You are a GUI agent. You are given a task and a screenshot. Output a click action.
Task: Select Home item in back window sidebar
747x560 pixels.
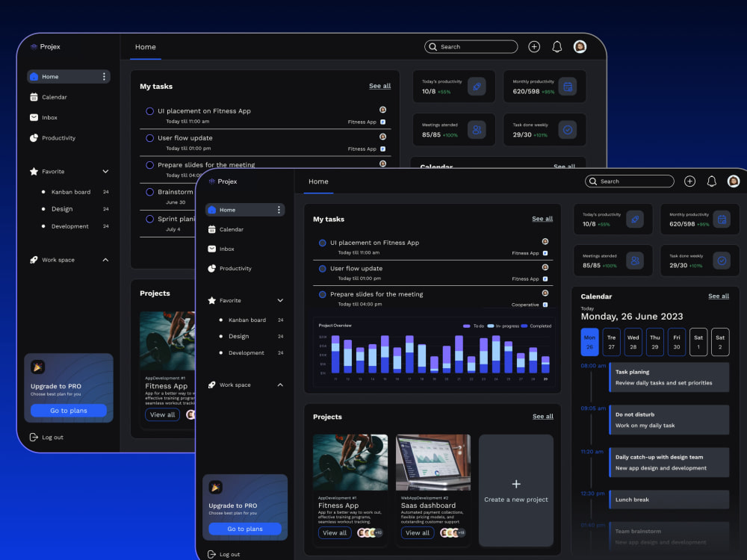click(x=69, y=77)
